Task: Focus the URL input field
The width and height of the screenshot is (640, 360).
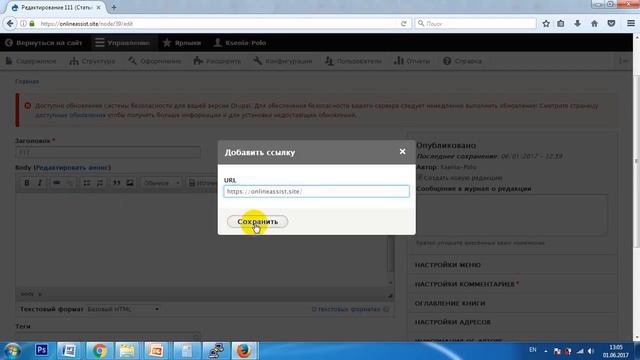Action: pyautogui.click(x=316, y=191)
